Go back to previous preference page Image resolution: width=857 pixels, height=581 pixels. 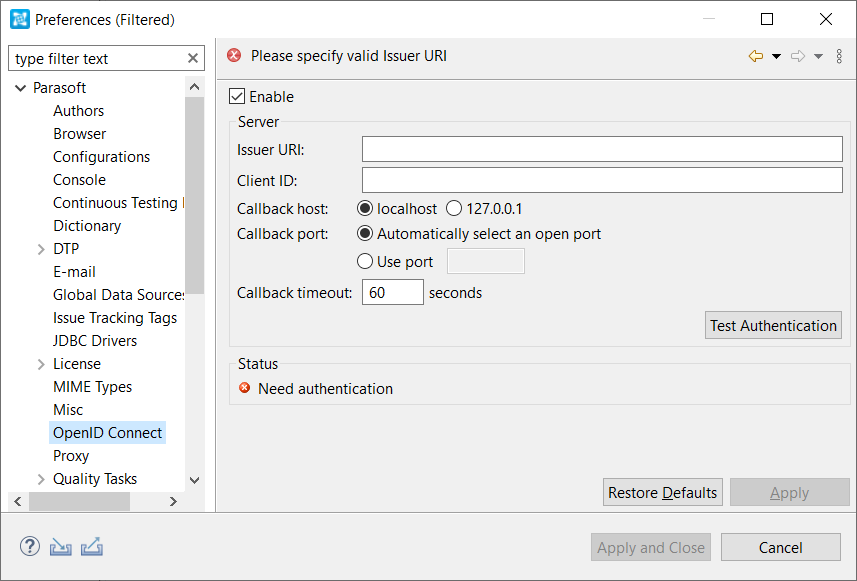756,56
